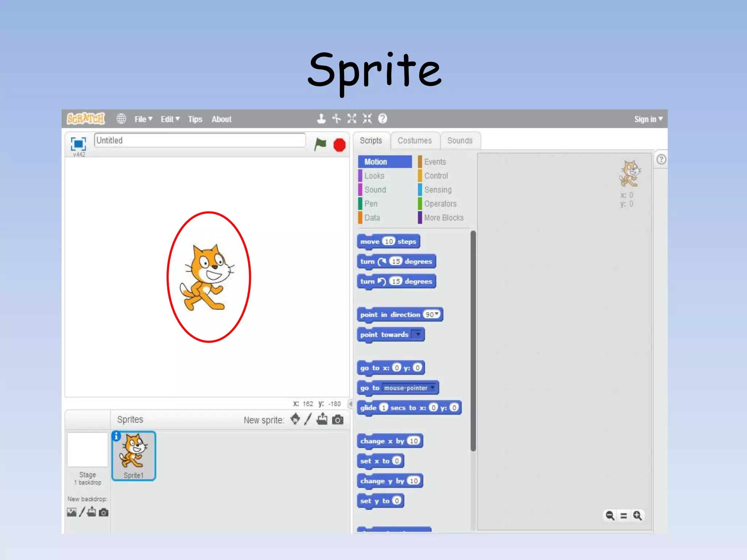This screenshot has height=560, width=747.
Task: Upload sprite from file
Action: click(322, 419)
